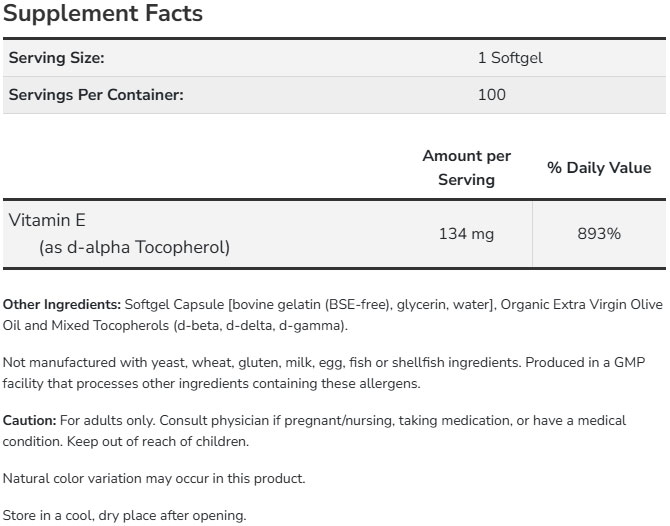Viewport: 670px width, 526px height.
Task: Click the d-alpha Tocopherol sub-label
Action: tap(135, 246)
